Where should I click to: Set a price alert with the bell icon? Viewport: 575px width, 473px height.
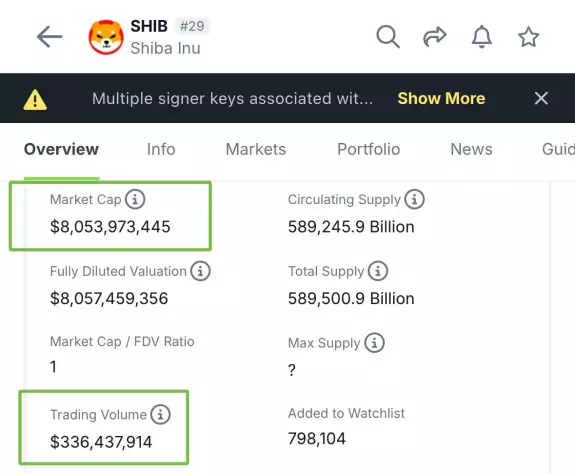pyautogui.click(x=481, y=37)
